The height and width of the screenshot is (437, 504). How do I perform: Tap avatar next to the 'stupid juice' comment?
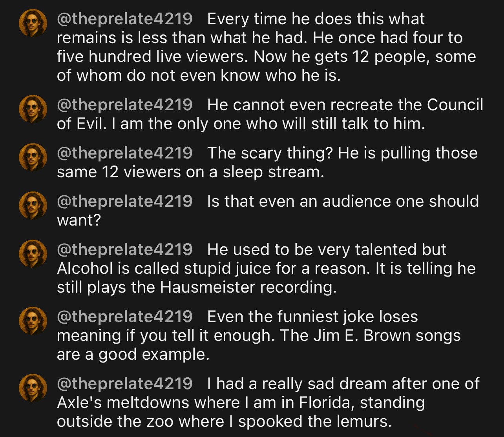click(x=33, y=254)
